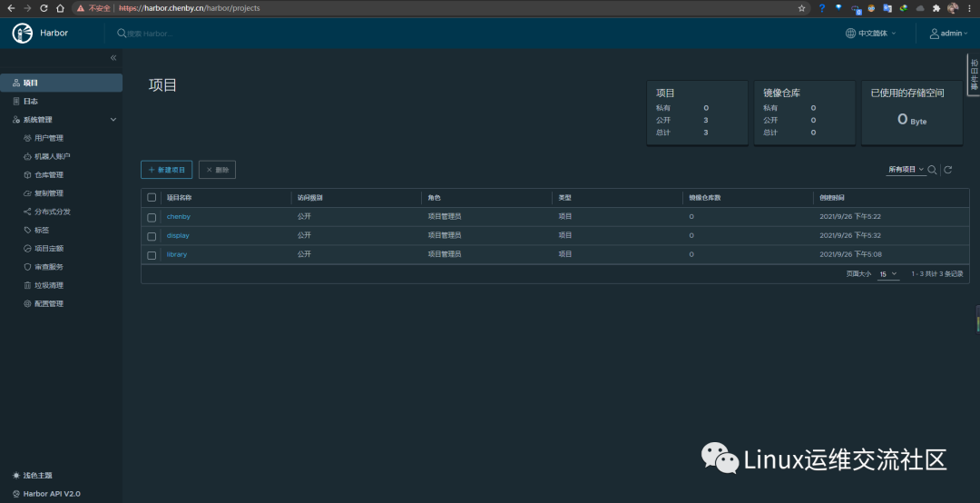Click the Harbor lighthouse logo icon

click(23, 34)
